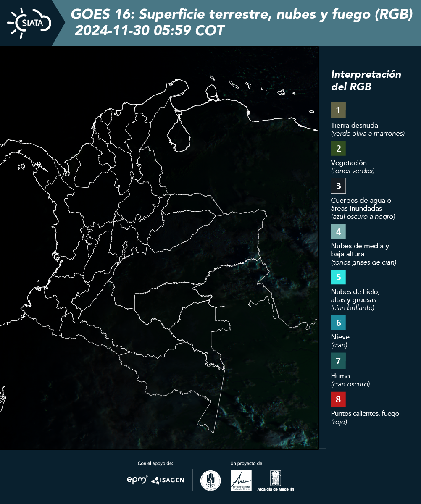Viewport: 421px width, 504px height.
Task: Click the Colombia satellite map image
Action: pyautogui.click(x=160, y=248)
